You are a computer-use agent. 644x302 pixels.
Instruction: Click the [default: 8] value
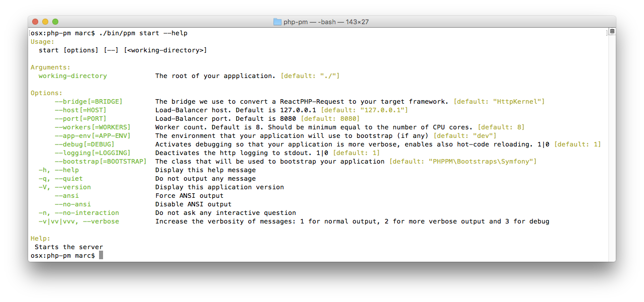click(x=501, y=127)
